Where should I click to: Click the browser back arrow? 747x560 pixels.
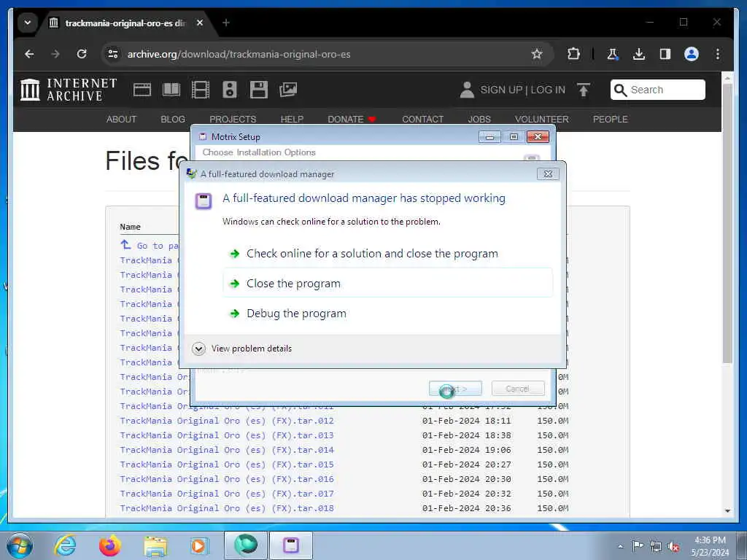point(29,54)
